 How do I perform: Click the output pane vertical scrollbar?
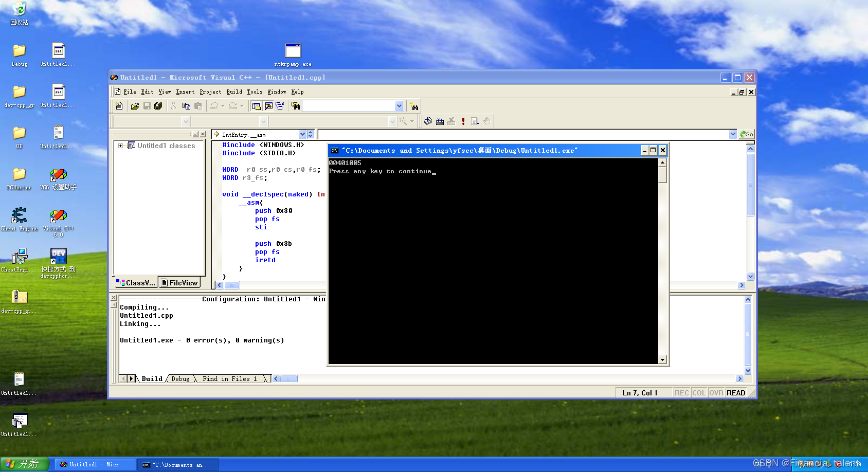(748, 335)
